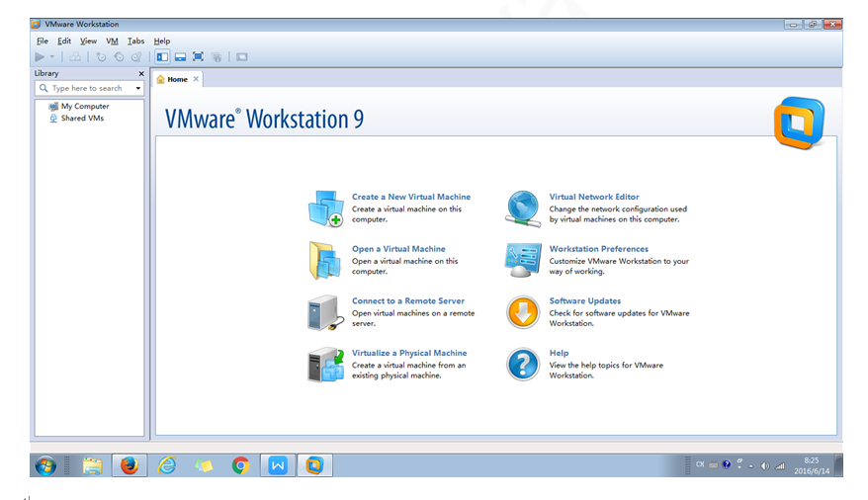This screenshot has width=868, height=500.
Task: Open the WPS Writer taskbar icon
Action: [278, 465]
